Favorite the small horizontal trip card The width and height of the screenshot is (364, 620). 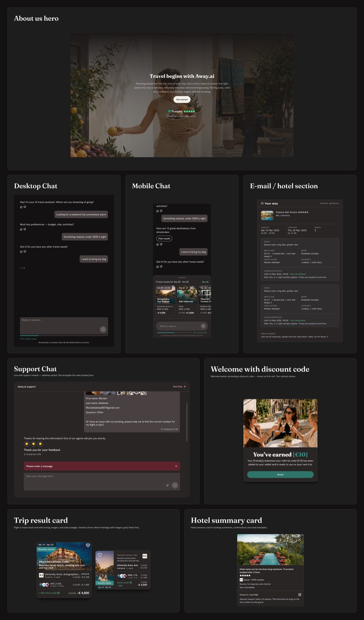[100, 555]
